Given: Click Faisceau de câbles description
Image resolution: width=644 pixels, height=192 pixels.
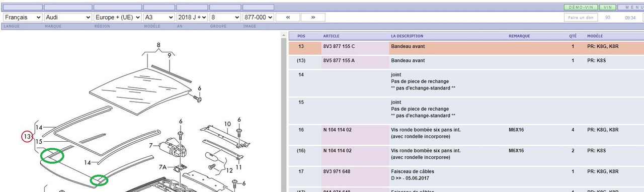Looking at the screenshot, I should [x=413, y=172].
